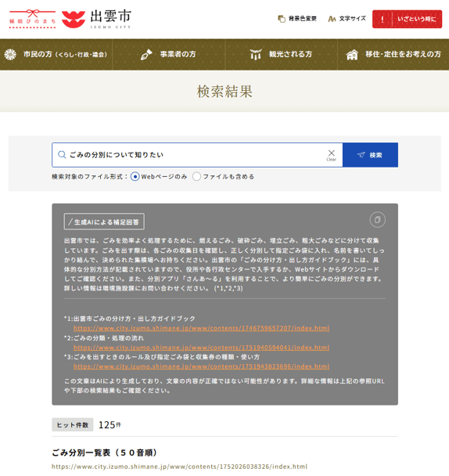The height and width of the screenshot is (476, 449).
Task: Click reference title *2:ごみの分類・処理の流れ
Action: click(x=104, y=338)
